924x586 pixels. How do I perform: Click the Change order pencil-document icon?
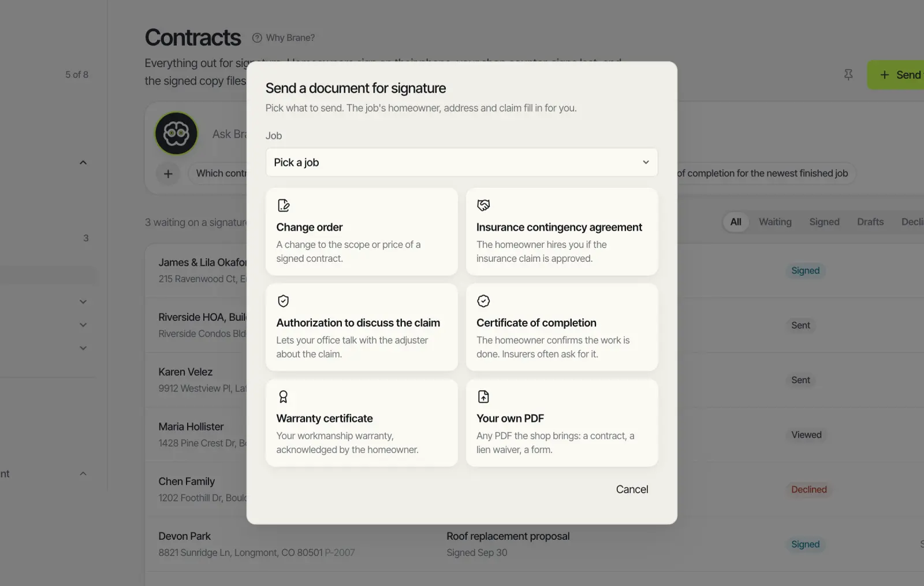pos(284,205)
